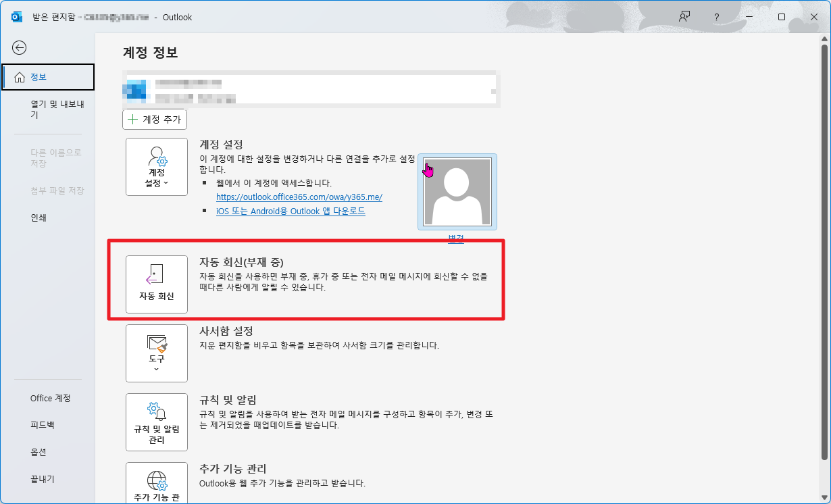Open the help question mark icon
The height and width of the screenshot is (504, 831).
pos(717,18)
